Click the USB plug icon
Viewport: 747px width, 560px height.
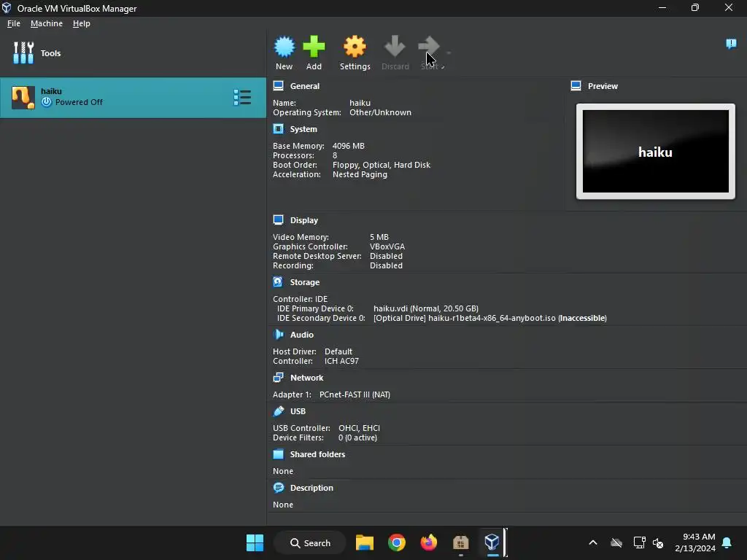coord(278,411)
